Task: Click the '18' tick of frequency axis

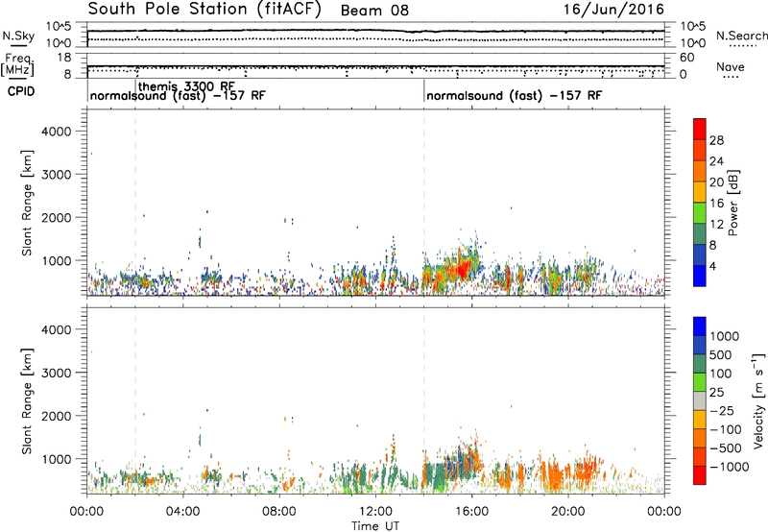Action: point(64,58)
